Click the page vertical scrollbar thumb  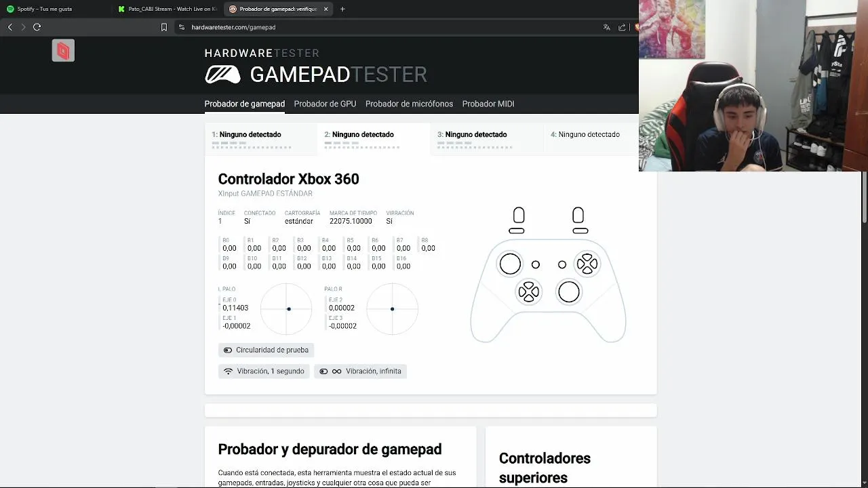(x=864, y=197)
